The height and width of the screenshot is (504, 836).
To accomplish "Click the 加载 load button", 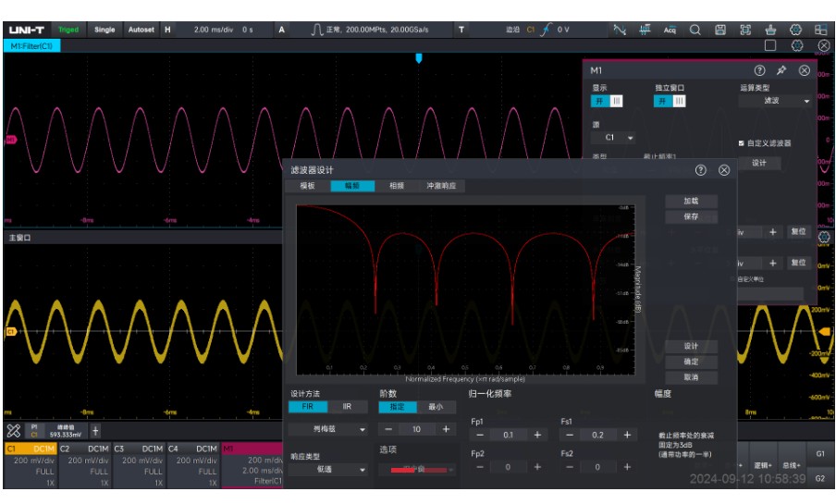I will [691, 201].
